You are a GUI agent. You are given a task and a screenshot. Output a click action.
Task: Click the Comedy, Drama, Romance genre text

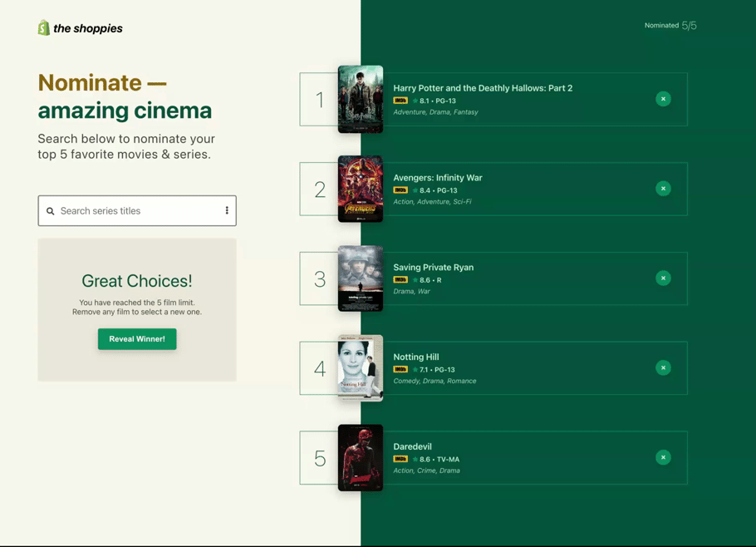tap(434, 382)
